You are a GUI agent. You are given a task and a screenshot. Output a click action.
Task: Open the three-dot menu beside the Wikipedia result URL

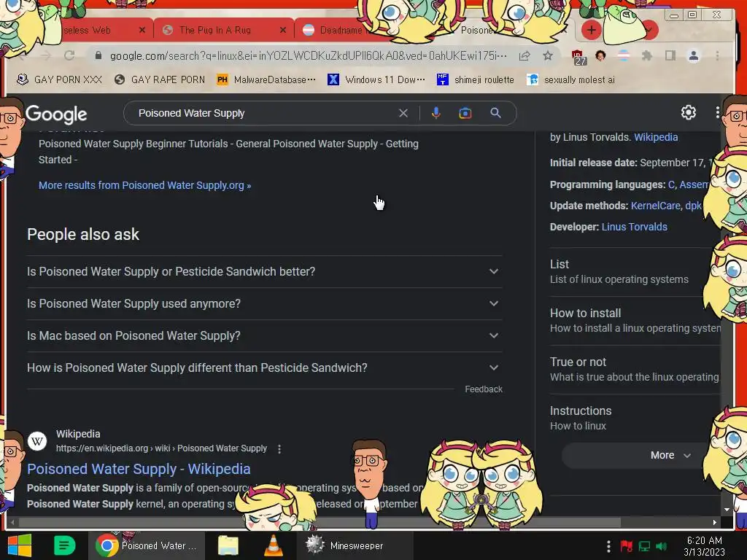click(279, 448)
